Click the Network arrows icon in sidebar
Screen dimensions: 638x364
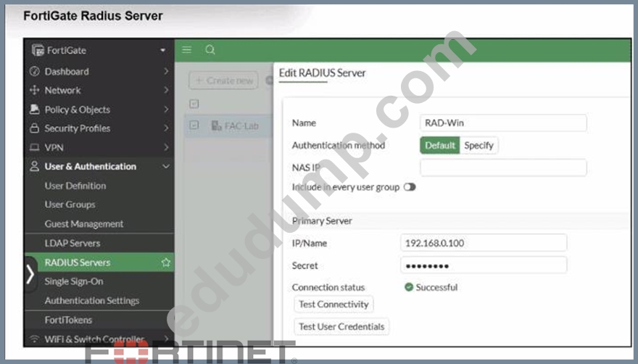(x=35, y=90)
